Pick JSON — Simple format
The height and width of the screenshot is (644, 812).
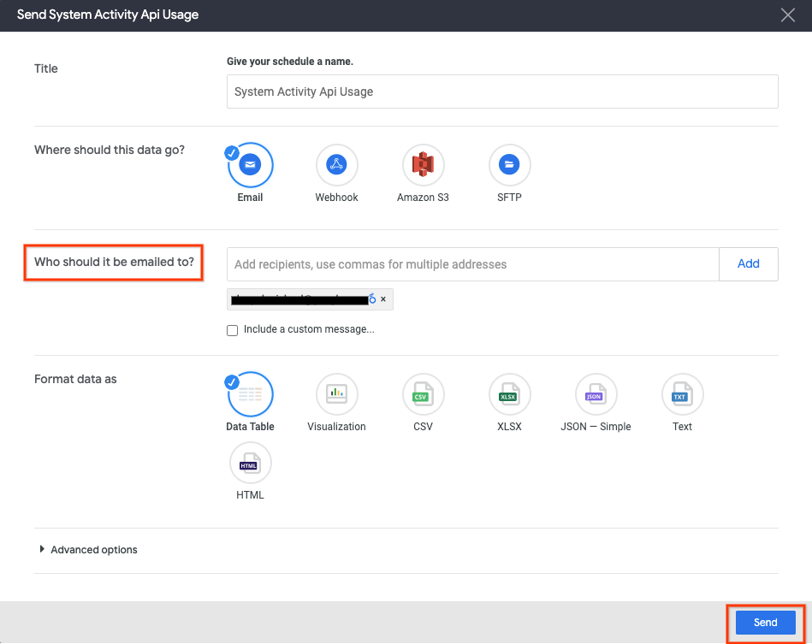tap(596, 394)
